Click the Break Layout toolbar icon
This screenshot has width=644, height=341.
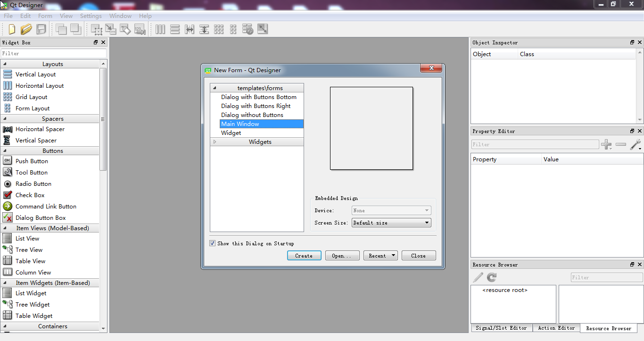point(248,29)
